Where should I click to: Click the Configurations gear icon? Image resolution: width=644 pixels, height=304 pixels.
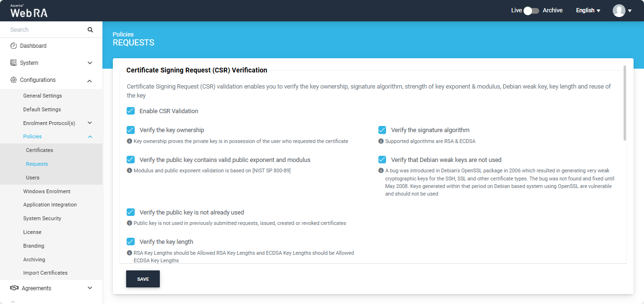pyautogui.click(x=14, y=80)
